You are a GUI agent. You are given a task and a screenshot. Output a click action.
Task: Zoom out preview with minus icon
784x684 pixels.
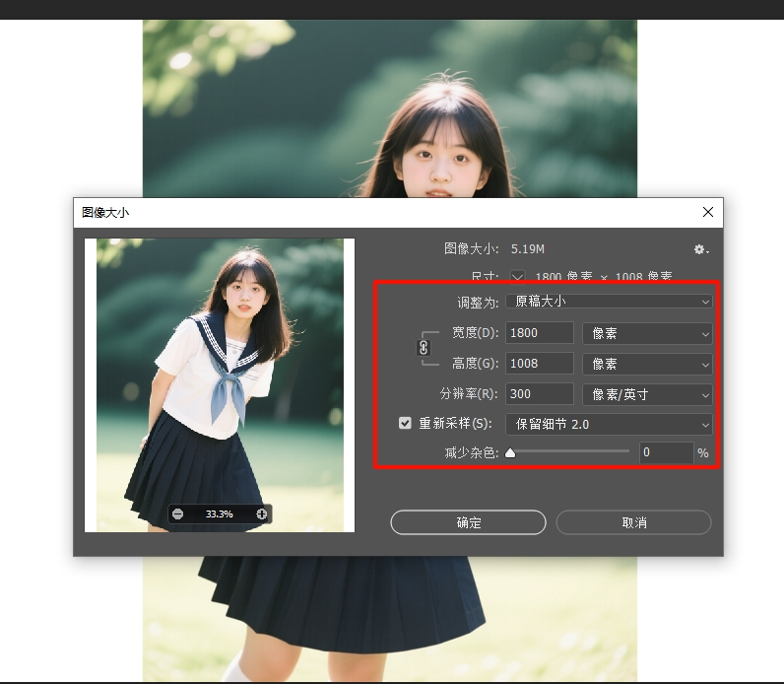click(177, 513)
